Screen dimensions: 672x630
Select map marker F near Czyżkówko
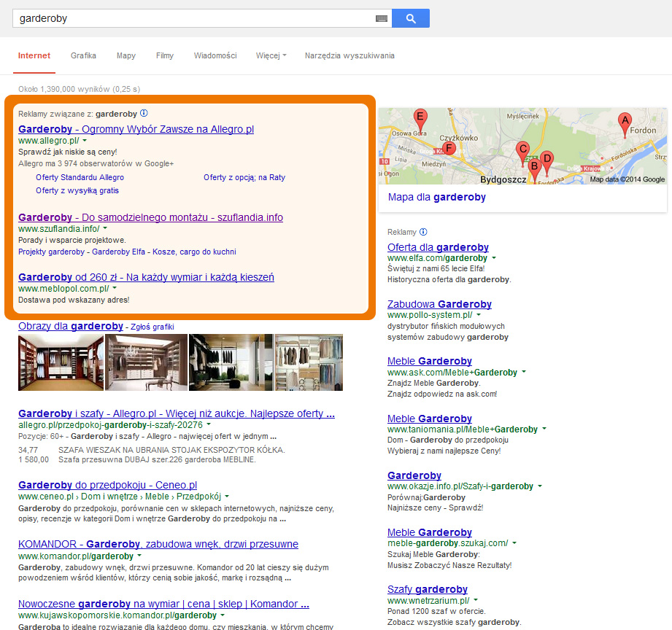(x=449, y=148)
